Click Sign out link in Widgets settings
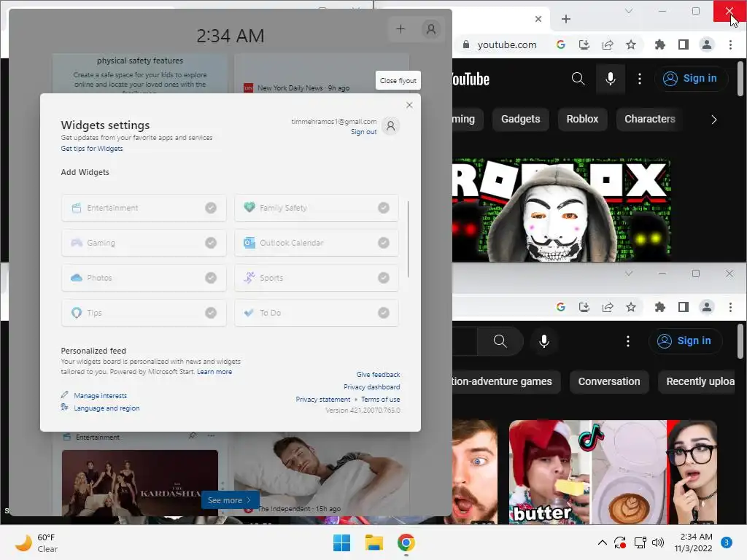 point(363,132)
